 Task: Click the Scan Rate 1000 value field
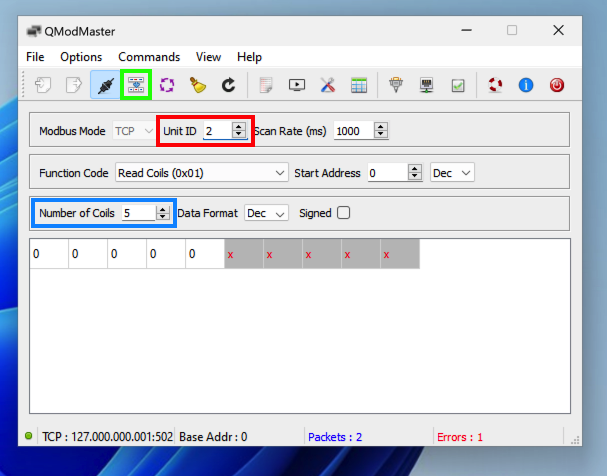coord(354,131)
